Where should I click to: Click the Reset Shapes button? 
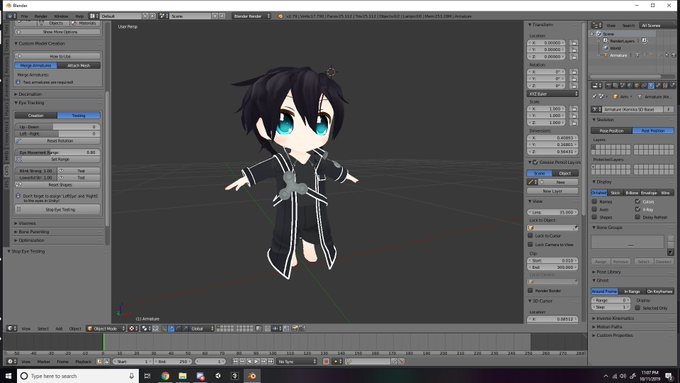pos(58,185)
